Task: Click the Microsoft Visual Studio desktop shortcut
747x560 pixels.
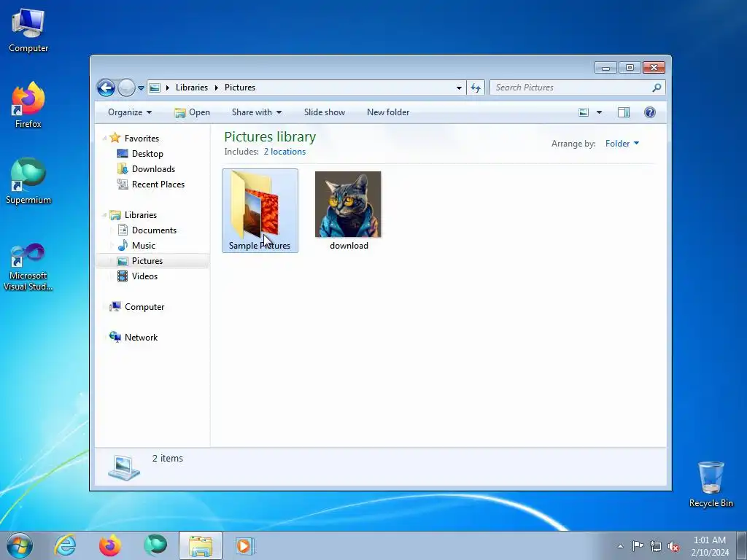Action: (28, 267)
